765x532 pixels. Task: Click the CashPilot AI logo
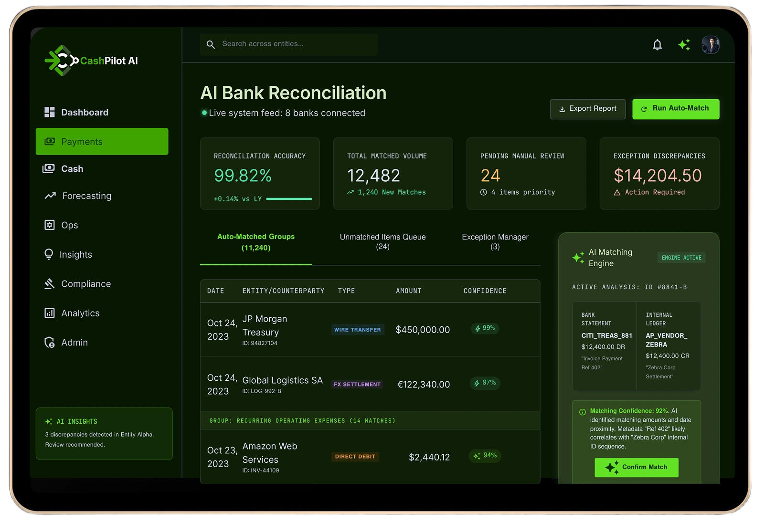[x=91, y=61]
